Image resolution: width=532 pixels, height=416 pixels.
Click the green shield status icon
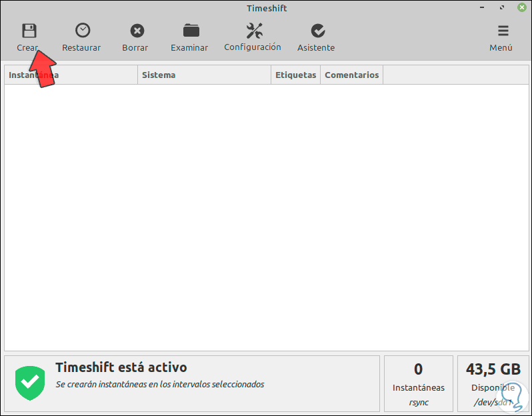pos(30,383)
